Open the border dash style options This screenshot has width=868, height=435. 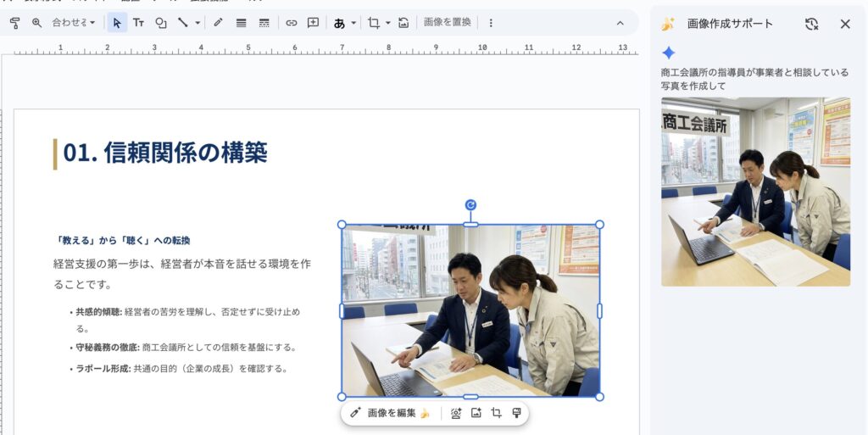coord(264,23)
